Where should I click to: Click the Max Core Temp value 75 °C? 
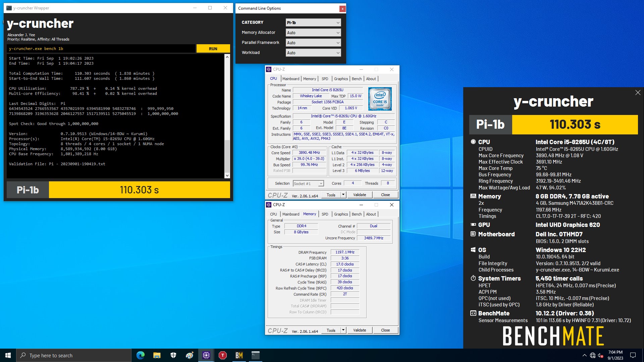(x=541, y=168)
